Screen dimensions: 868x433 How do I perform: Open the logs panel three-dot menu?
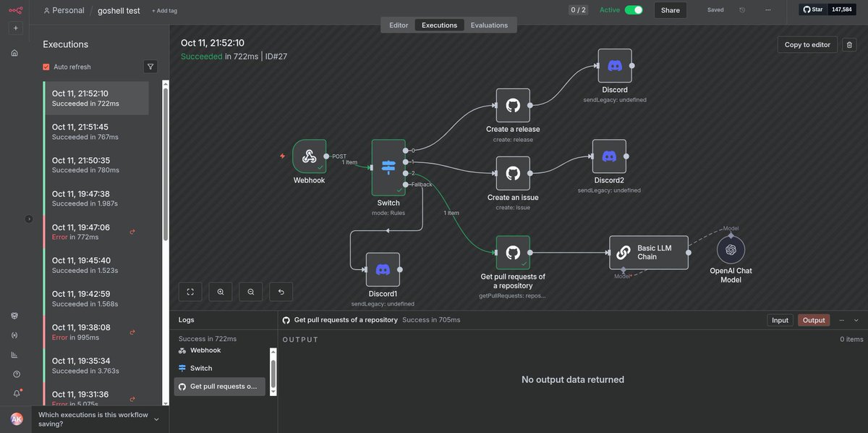click(x=841, y=320)
